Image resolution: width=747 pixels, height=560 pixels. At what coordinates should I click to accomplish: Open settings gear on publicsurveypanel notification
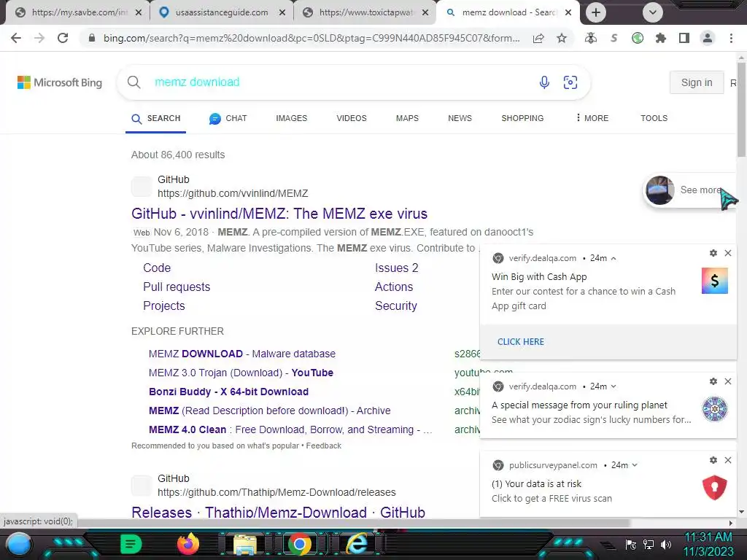(x=713, y=460)
